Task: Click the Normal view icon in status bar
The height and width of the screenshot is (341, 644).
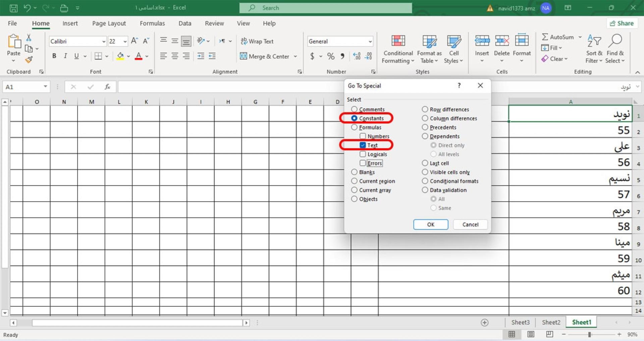Action: [512, 334]
